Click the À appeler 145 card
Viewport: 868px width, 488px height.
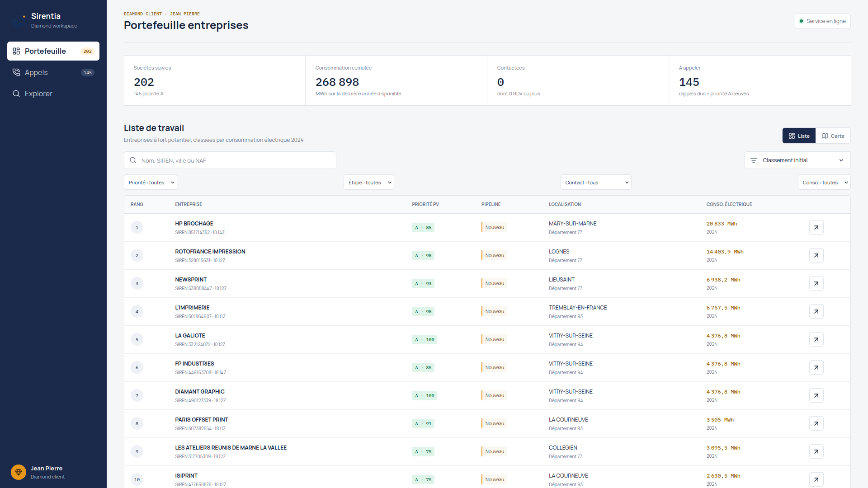point(759,80)
